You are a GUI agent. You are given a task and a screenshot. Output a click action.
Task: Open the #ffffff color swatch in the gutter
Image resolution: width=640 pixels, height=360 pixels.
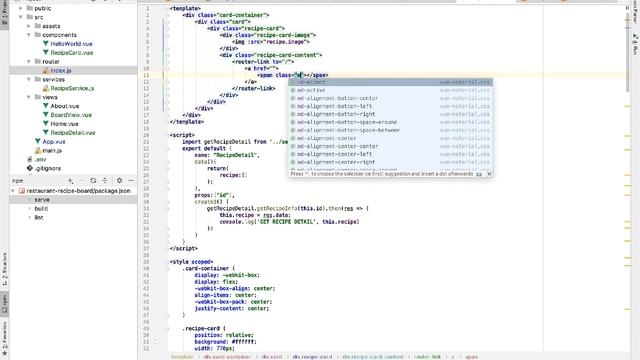[x=156, y=342]
